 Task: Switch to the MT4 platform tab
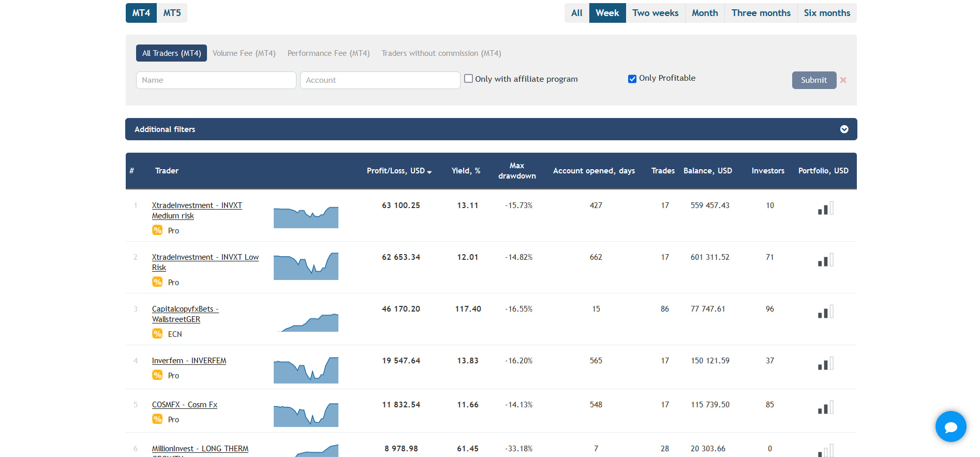pos(141,13)
